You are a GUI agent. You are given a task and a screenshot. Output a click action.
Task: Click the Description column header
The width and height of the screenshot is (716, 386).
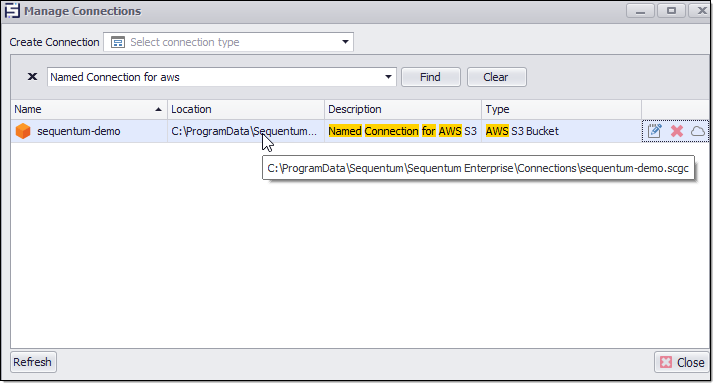click(403, 109)
